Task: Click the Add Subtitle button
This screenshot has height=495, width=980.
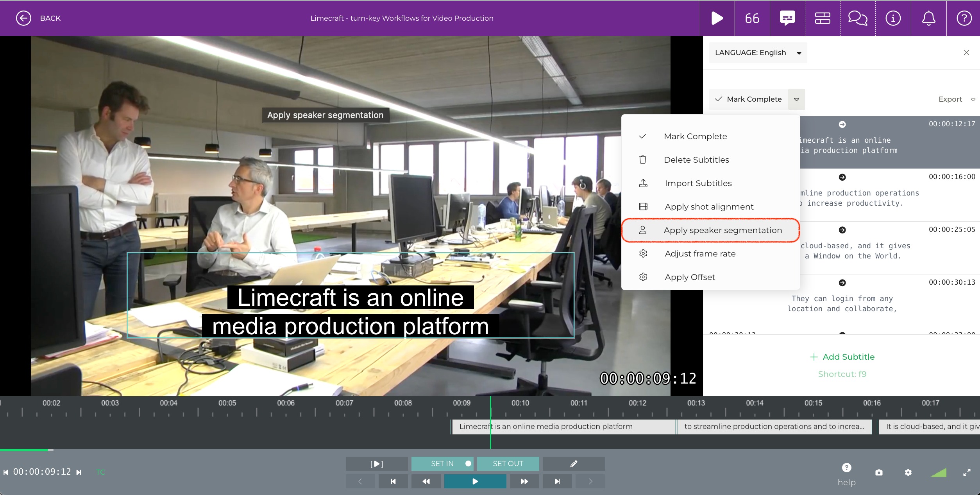Action: pyautogui.click(x=842, y=357)
